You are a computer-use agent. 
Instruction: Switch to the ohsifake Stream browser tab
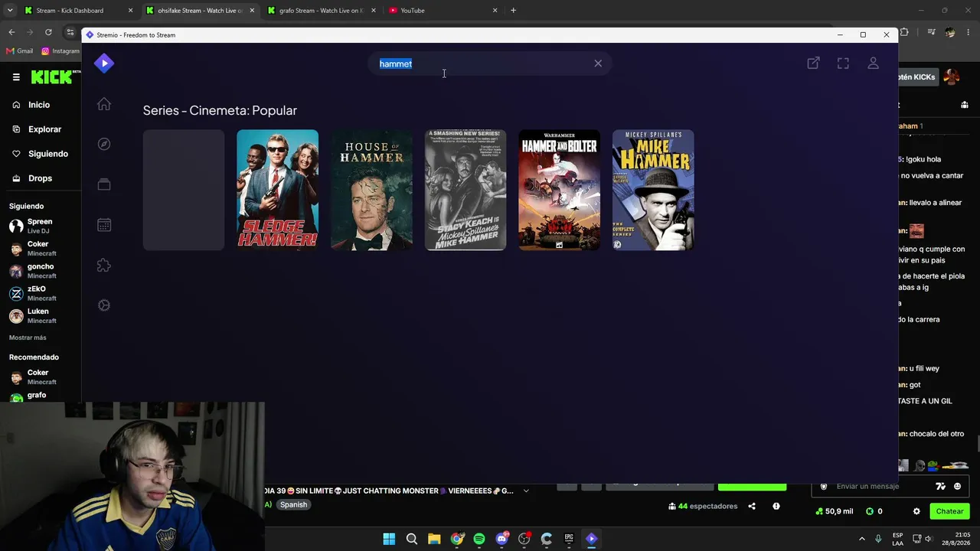pyautogui.click(x=201, y=11)
